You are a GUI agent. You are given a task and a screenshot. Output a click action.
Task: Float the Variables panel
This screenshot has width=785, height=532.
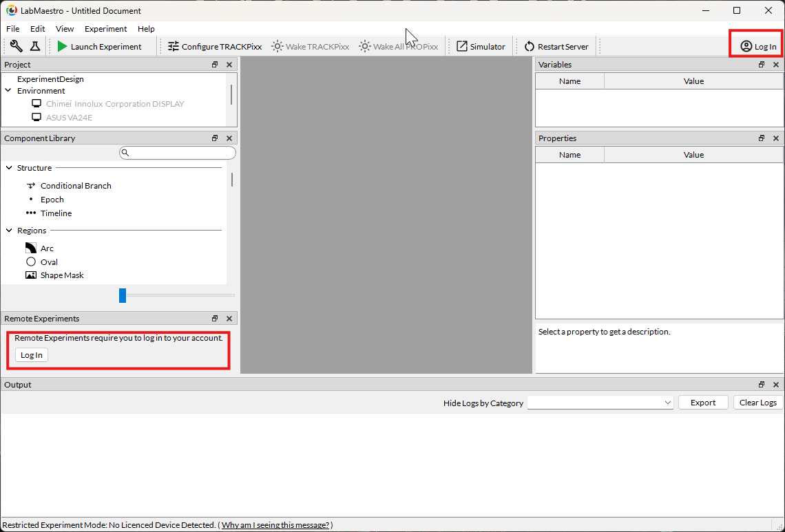point(762,65)
